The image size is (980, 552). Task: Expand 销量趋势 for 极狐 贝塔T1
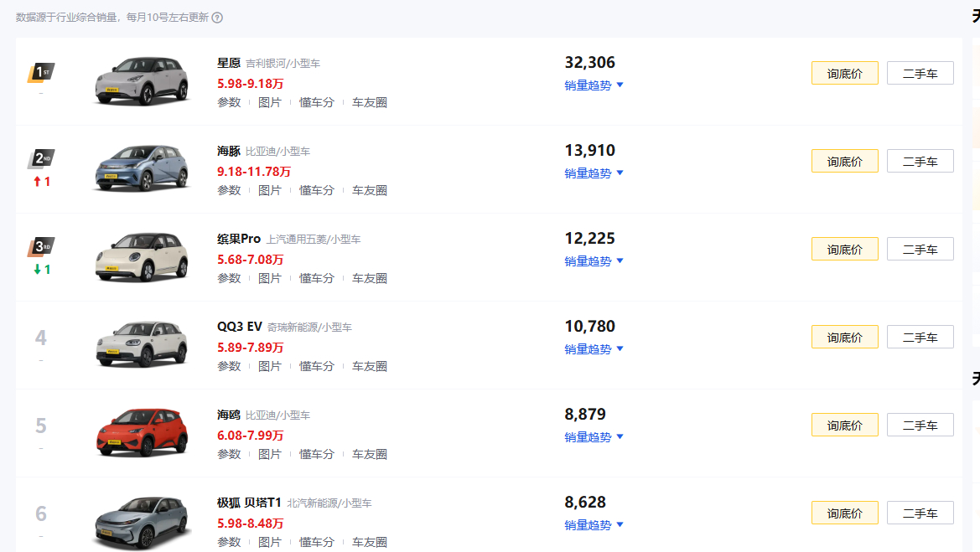click(594, 526)
